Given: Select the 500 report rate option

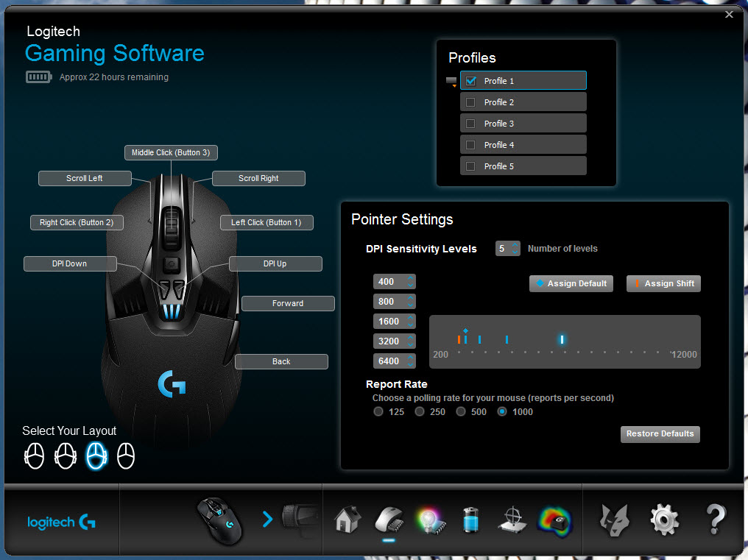Looking at the screenshot, I should [461, 411].
